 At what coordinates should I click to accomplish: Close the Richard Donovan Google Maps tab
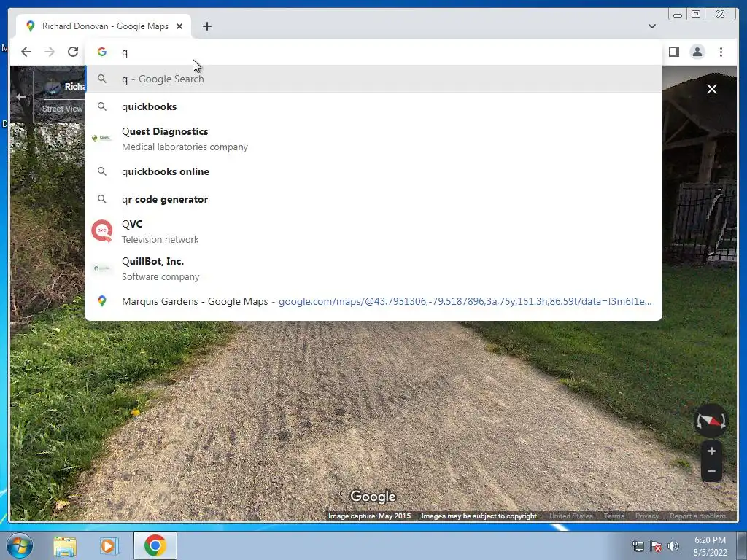click(x=179, y=26)
